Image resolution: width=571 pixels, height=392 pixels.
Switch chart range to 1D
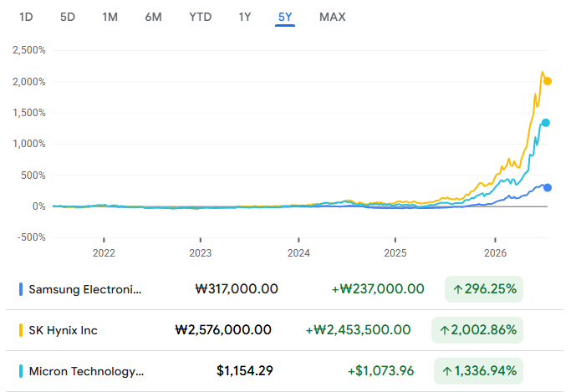tap(26, 17)
